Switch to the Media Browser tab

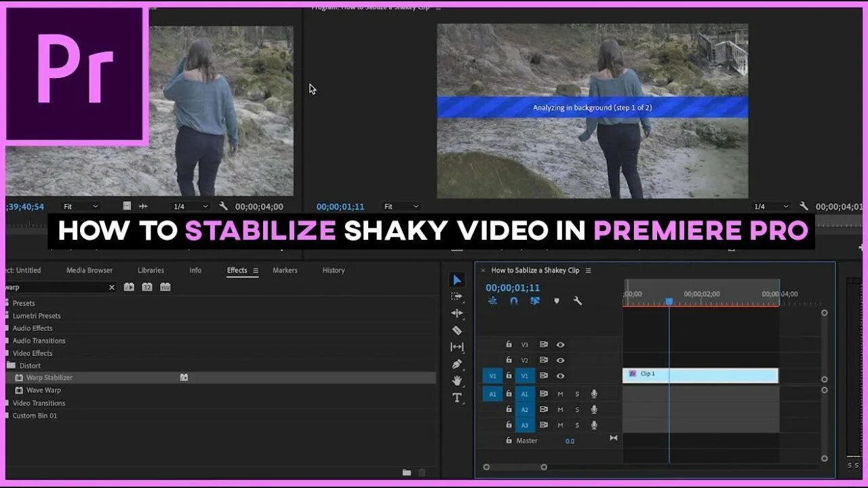click(90, 270)
